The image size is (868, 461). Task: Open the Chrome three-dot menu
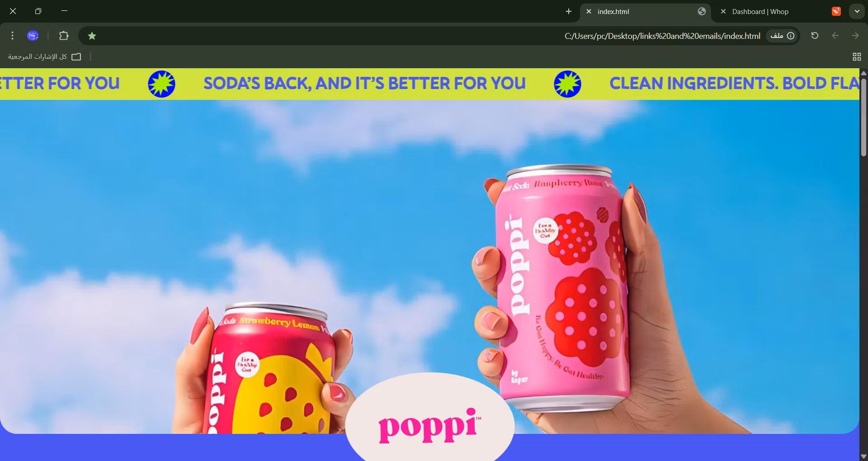point(12,36)
